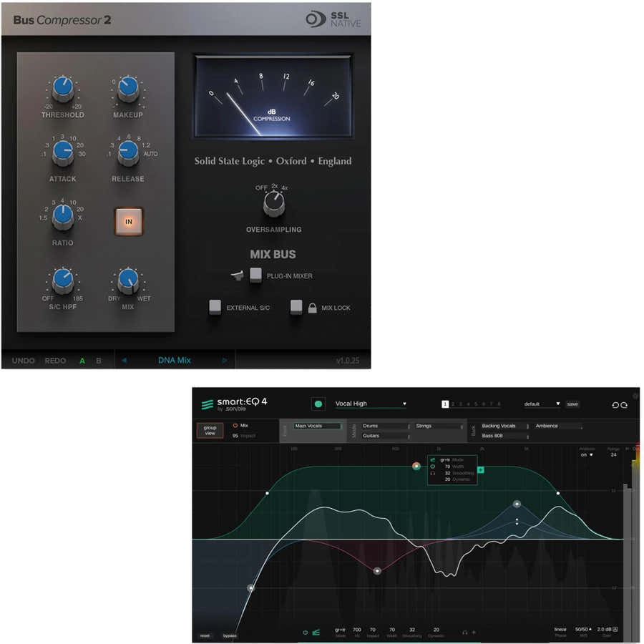The image size is (644, 644).
Task: Toggle the group Mix power icon
Action: click(x=235, y=426)
